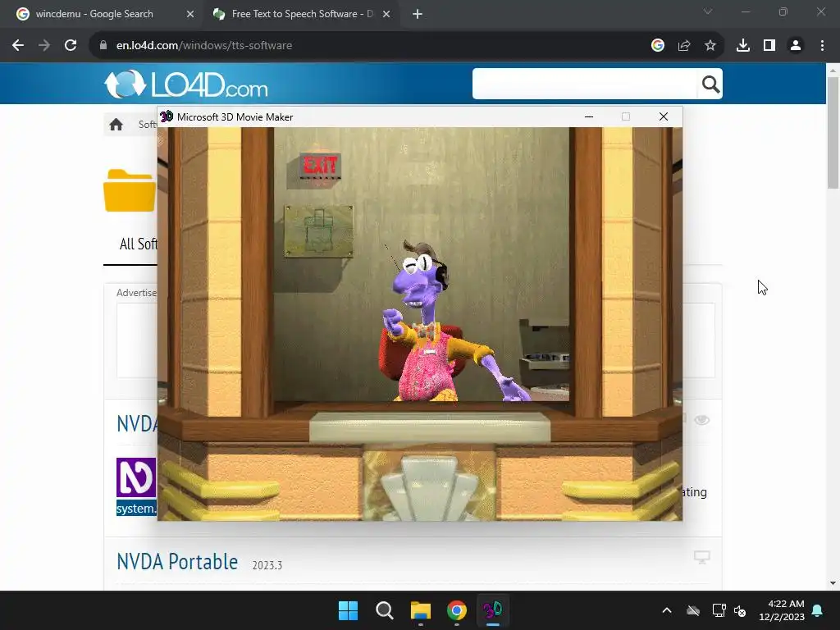Viewport: 840px width, 630px height.
Task: Open the clock showing 4:22 AM
Action: (x=782, y=610)
